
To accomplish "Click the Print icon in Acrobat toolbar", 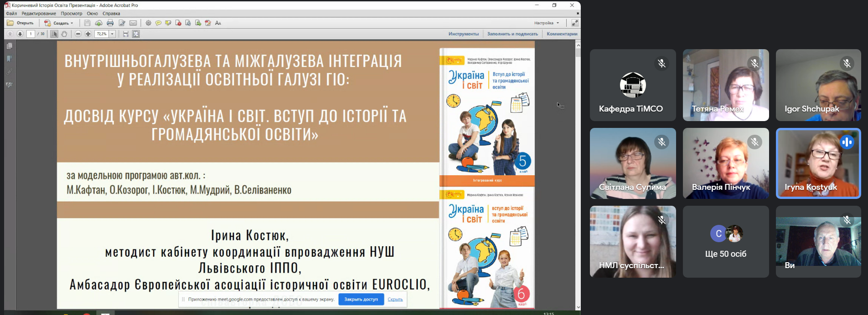I will pos(110,23).
